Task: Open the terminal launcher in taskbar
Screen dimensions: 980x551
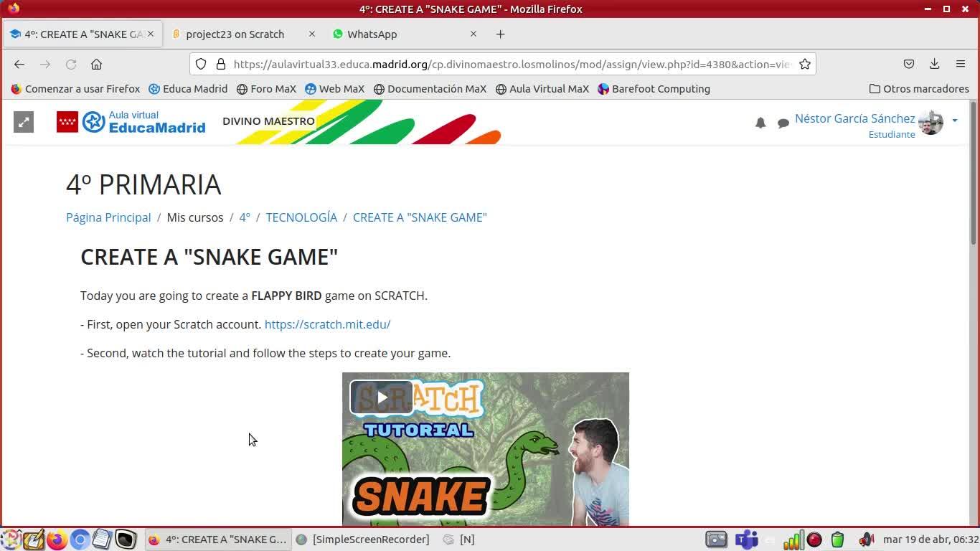Action: coord(126,540)
